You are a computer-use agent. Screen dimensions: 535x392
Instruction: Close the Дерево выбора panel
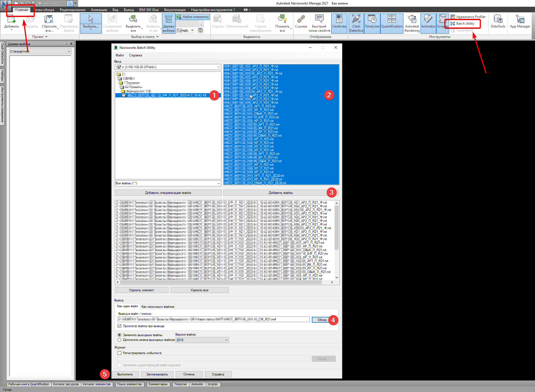(71, 44)
